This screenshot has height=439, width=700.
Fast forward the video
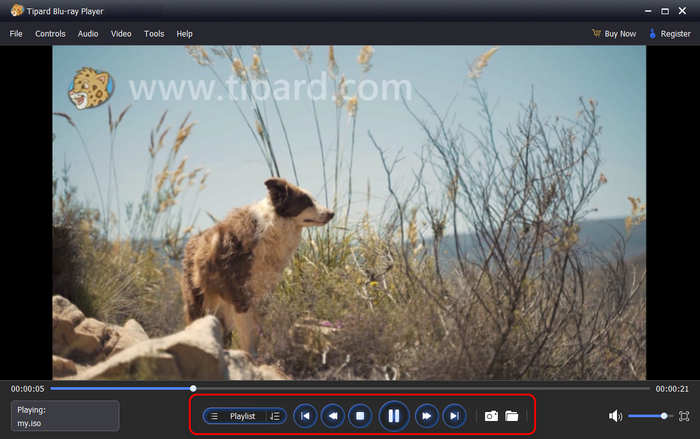(426, 416)
